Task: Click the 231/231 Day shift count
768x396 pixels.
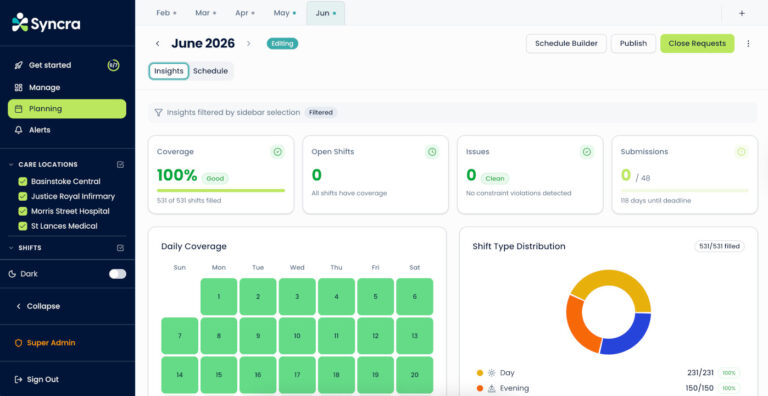Action: click(700, 373)
